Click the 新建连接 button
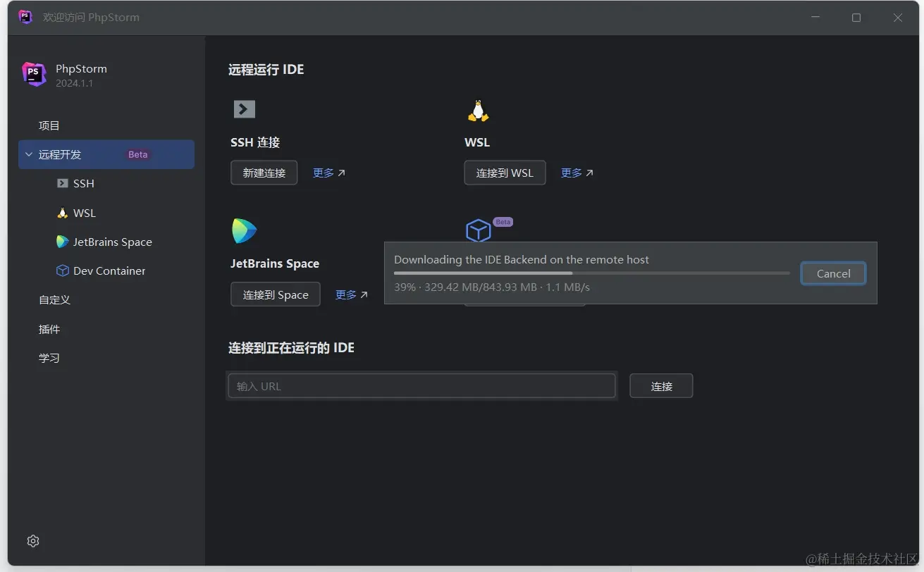Viewport: 924px width, 572px height. coord(264,173)
